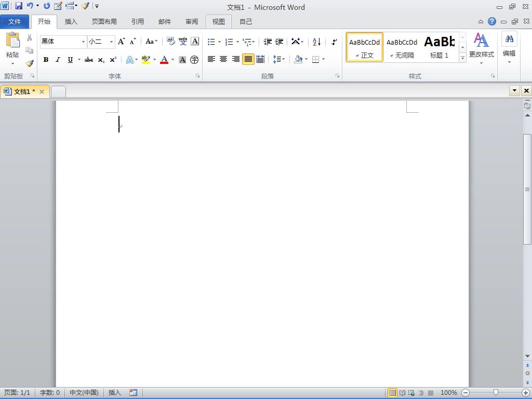
Task: Open a new blank document tab beside 文档1
Action: pos(58,91)
